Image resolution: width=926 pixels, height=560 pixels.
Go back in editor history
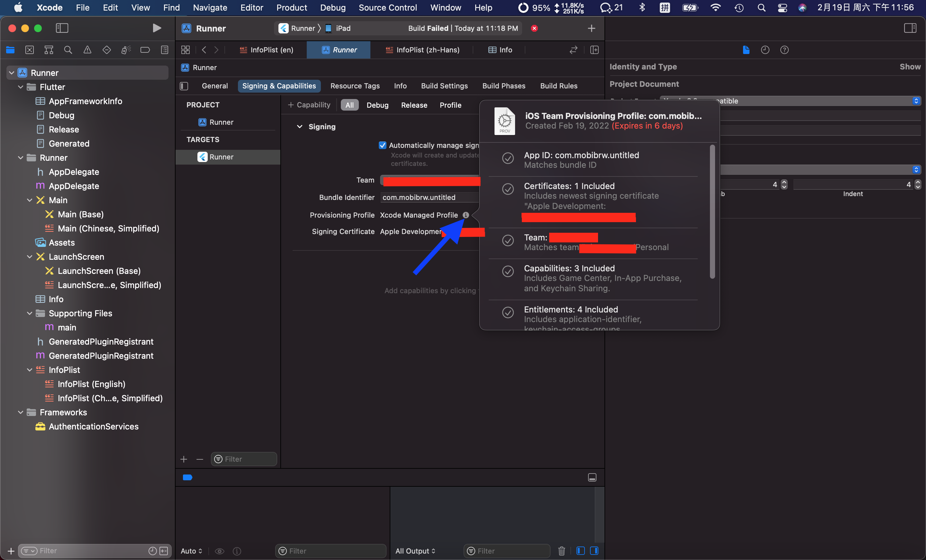click(204, 50)
